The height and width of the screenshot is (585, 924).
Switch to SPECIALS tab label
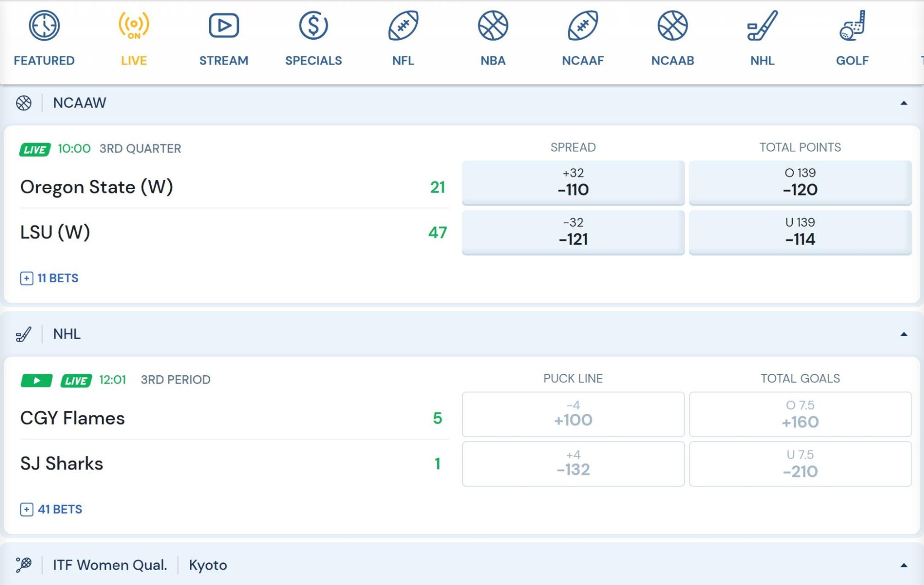pyautogui.click(x=313, y=61)
